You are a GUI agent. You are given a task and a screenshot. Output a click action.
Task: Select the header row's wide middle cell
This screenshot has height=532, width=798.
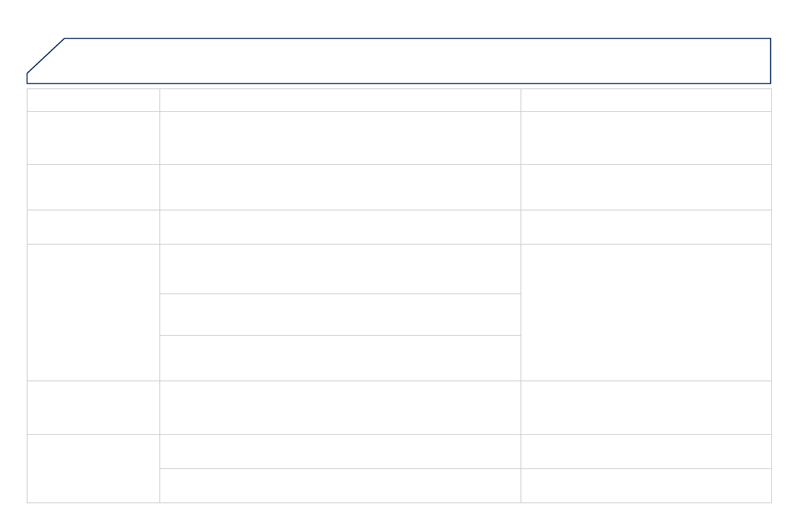tap(340, 100)
